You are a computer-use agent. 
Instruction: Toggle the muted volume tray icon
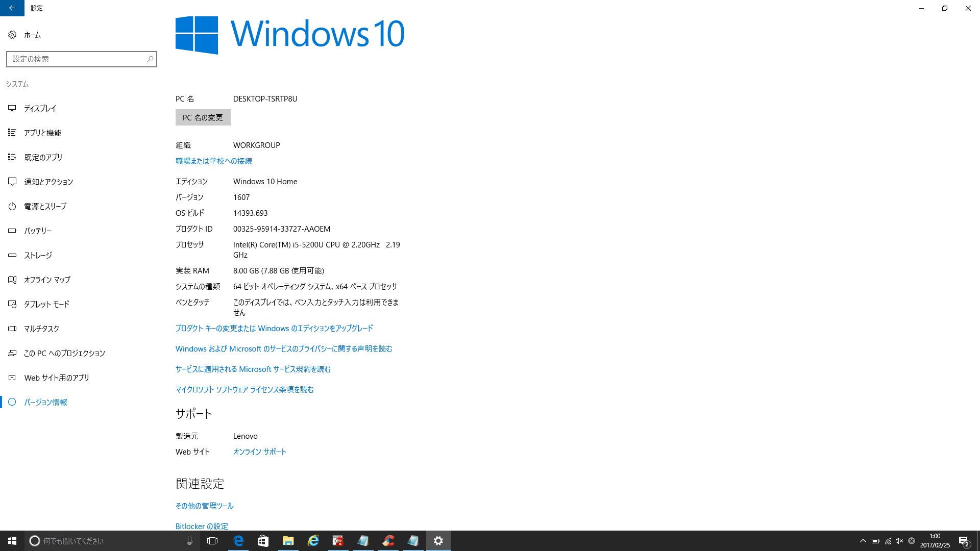(x=899, y=541)
